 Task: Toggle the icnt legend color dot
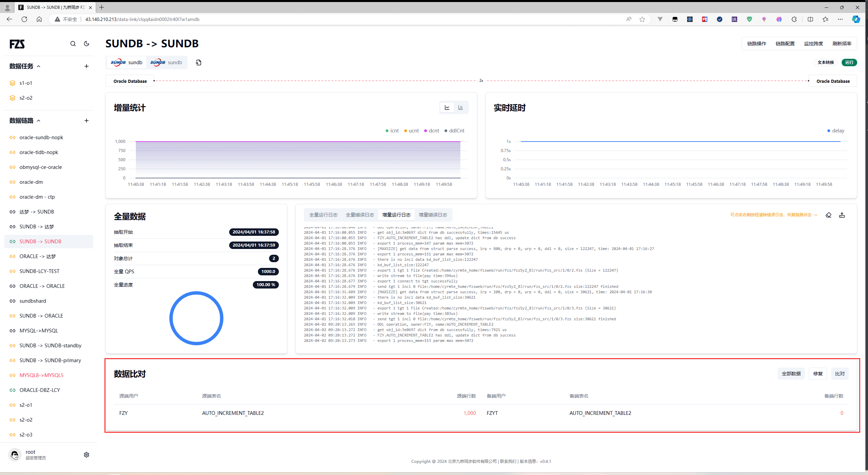pyautogui.click(x=387, y=131)
